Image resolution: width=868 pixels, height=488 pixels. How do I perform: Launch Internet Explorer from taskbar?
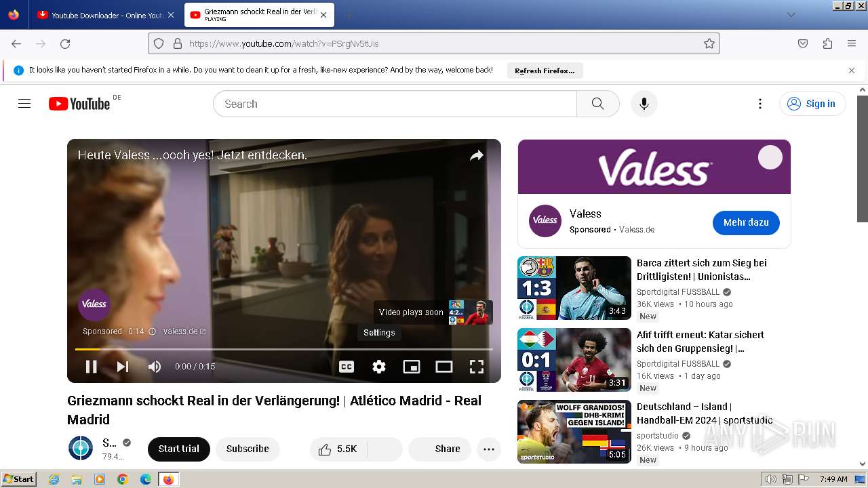[54, 479]
